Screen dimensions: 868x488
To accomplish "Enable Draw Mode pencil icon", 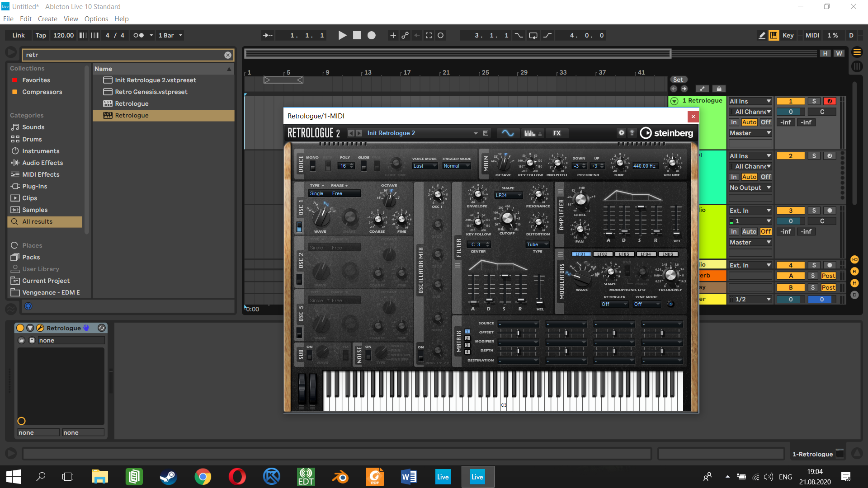I will click(762, 35).
